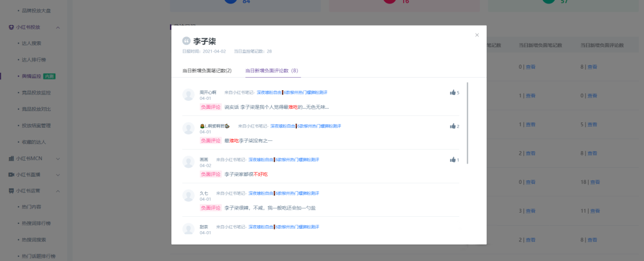Collapse 小红书投放 section chevron
Screen dimensions: 644x261
[58, 27]
